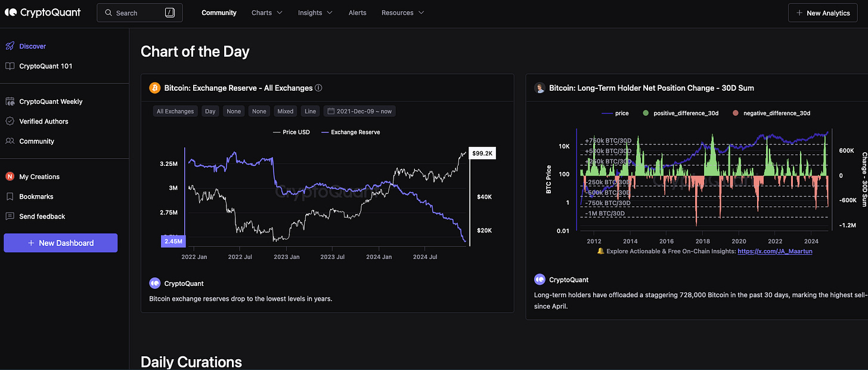The image size is (868, 370).
Task: Click the CryptoQuant author name under Long-Term Holder chart
Action: [569, 279]
